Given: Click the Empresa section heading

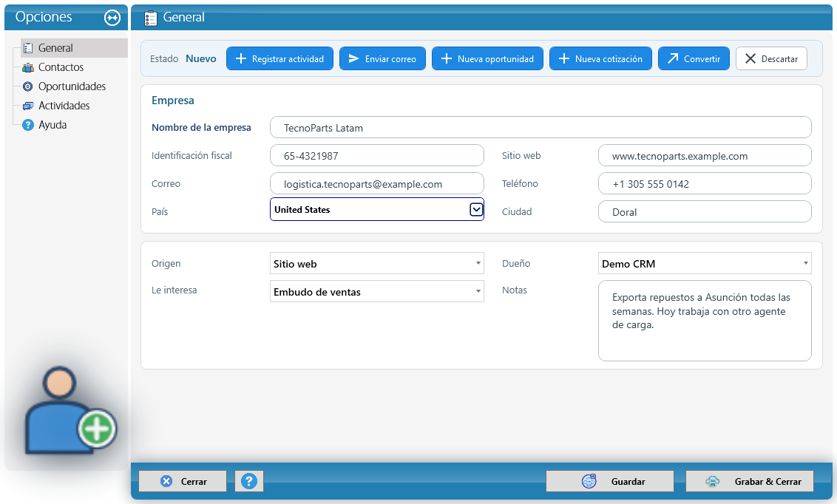Looking at the screenshot, I should pos(172,101).
